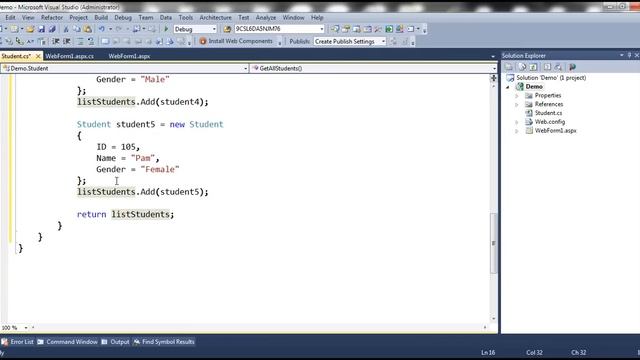Open the Find Symbol Results panel
Screen dimensions: 640x360
pyautogui.click(x=164, y=342)
